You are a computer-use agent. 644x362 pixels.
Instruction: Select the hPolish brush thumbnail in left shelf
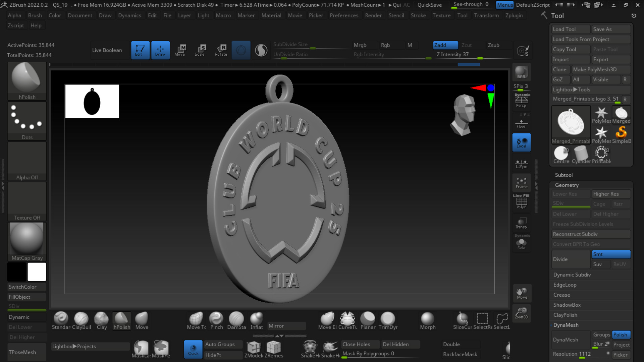[x=27, y=81]
